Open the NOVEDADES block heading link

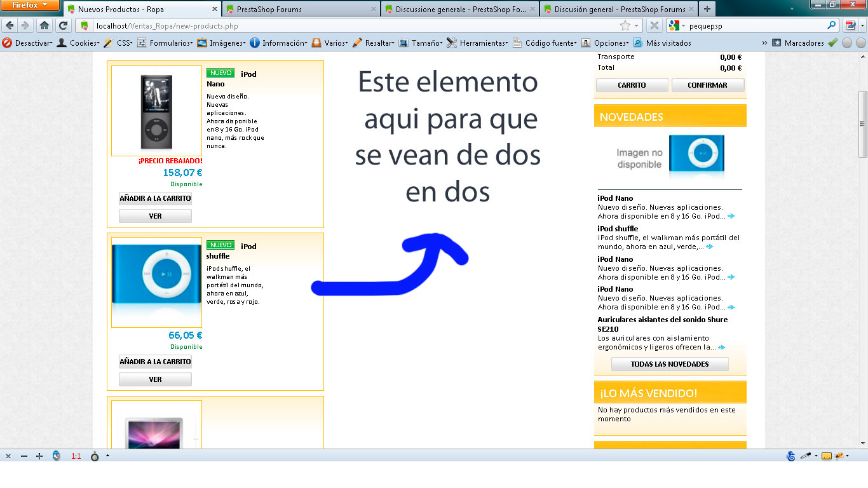(x=632, y=117)
